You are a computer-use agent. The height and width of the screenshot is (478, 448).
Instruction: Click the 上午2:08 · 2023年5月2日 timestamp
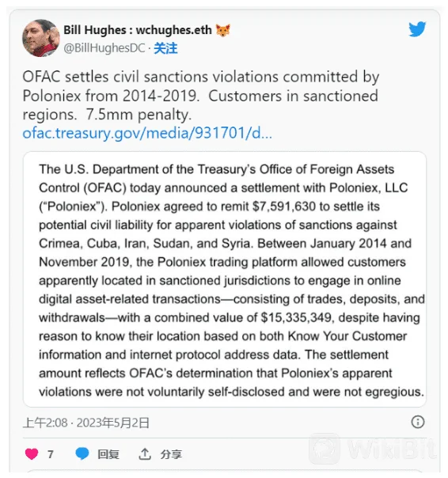(x=86, y=423)
